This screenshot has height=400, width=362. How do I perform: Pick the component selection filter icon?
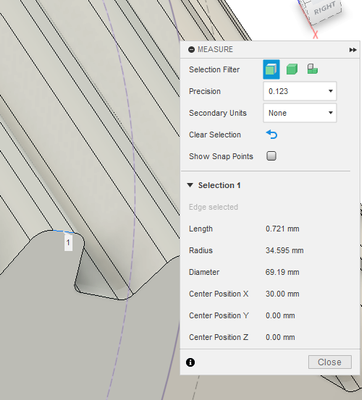[312, 69]
